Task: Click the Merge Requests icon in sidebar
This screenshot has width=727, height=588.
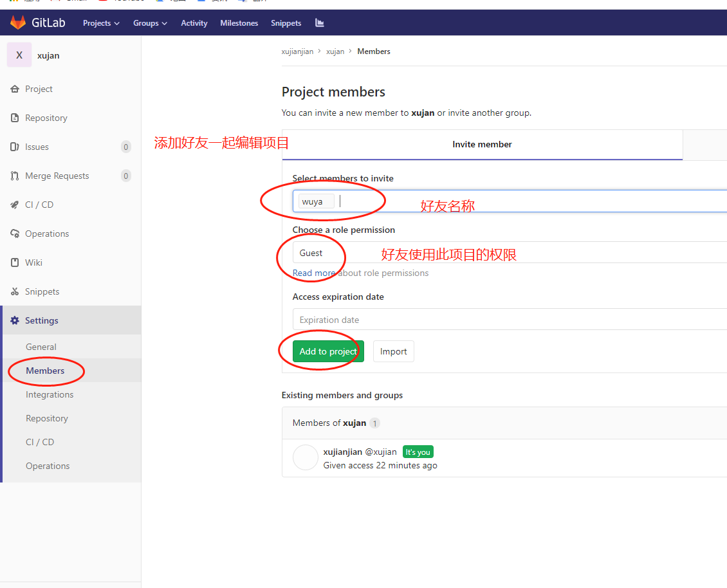Action: pyautogui.click(x=15, y=176)
